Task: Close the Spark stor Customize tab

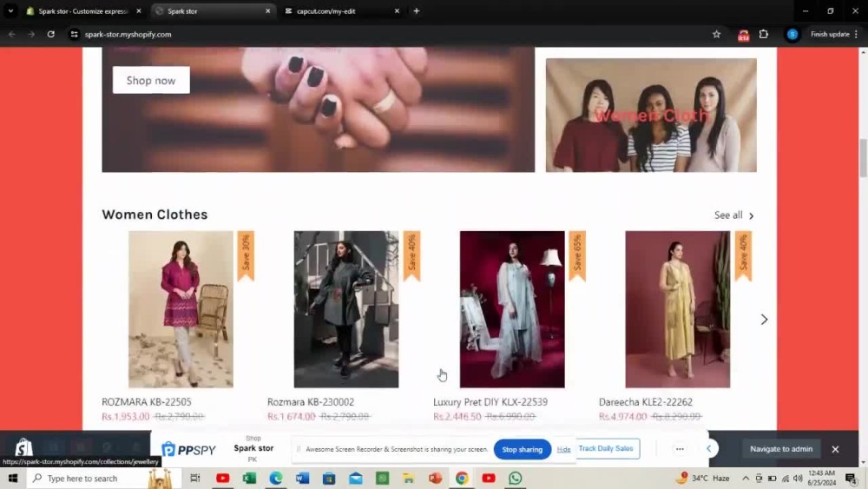Action: (x=139, y=11)
